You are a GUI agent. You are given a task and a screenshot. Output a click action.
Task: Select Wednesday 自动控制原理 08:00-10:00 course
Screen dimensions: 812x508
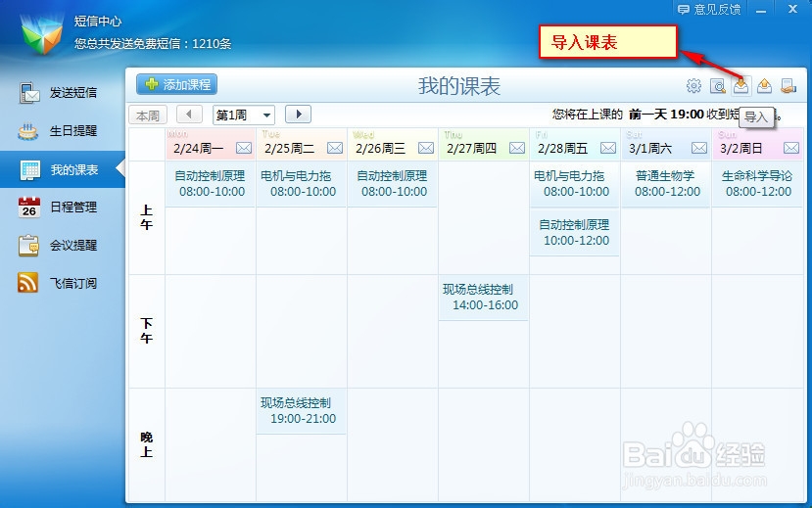point(393,184)
